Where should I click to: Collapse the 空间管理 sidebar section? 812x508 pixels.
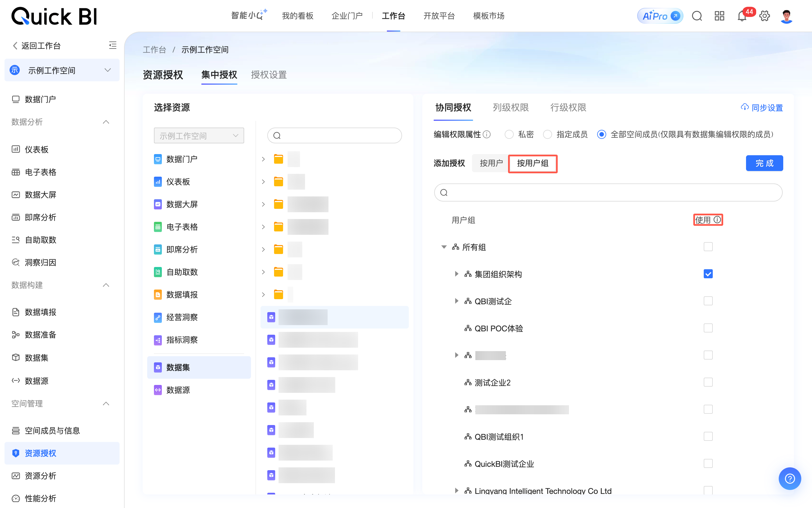106,404
